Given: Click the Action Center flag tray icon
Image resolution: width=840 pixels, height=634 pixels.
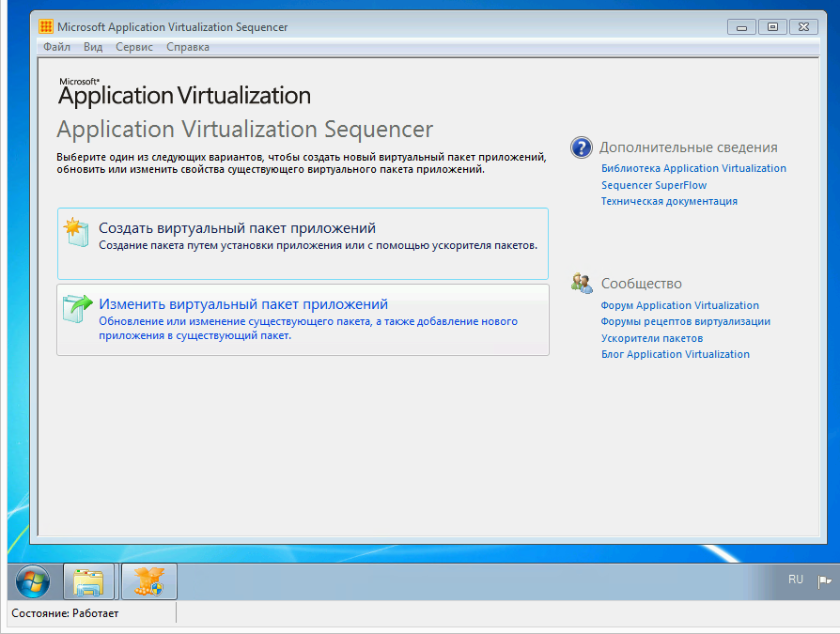Looking at the screenshot, I should coord(824,581).
